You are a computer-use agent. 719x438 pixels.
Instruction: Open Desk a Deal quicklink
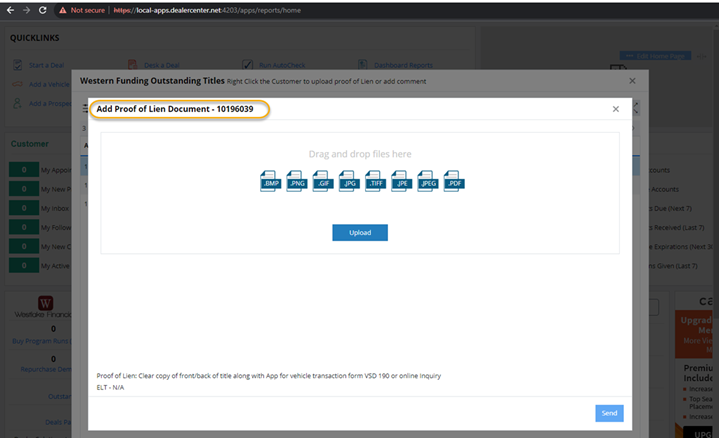click(162, 66)
